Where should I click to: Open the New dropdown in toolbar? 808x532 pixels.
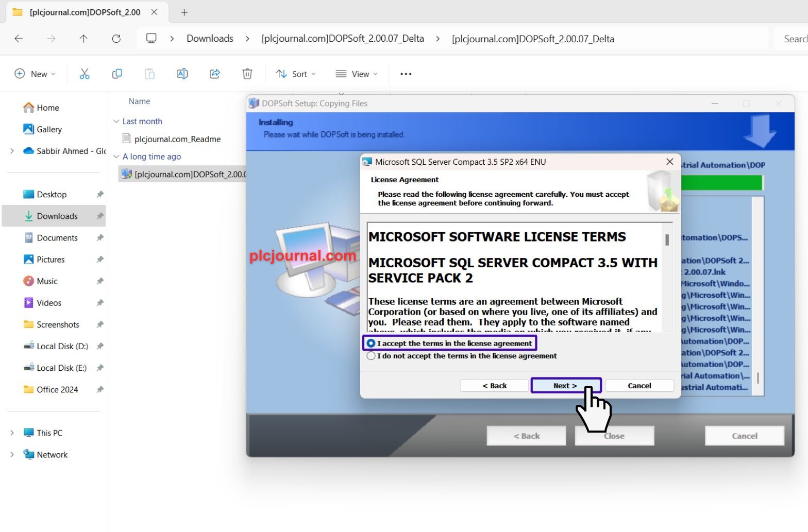[35, 74]
